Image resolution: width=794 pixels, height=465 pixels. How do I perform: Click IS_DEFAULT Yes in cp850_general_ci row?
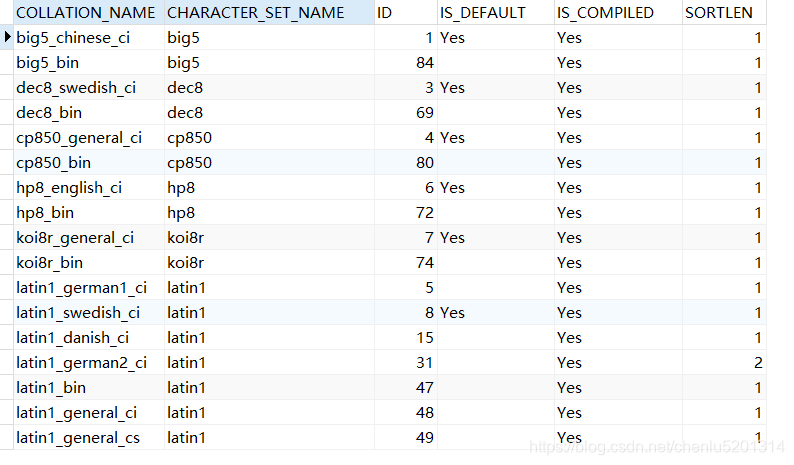click(x=496, y=137)
